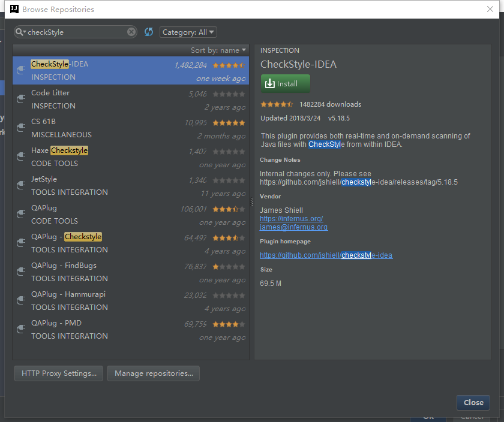504x422 pixels.
Task: Install the CheckStyle-IDEA plugin
Action: click(286, 84)
